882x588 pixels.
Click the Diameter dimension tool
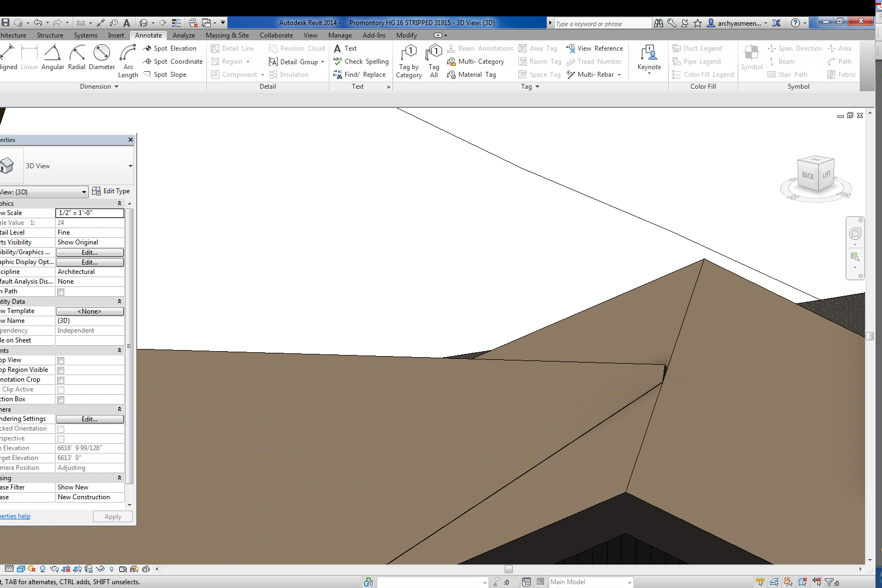(102, 58)
